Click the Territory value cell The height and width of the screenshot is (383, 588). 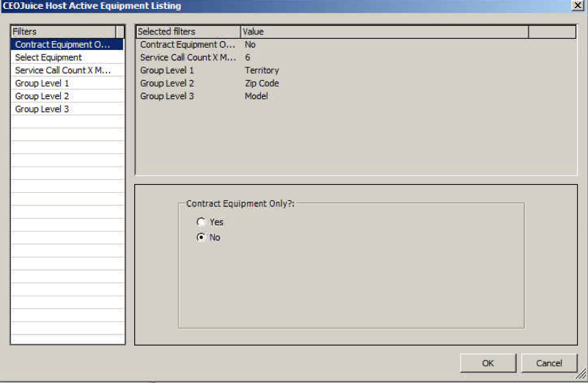(x=262, y=70)
